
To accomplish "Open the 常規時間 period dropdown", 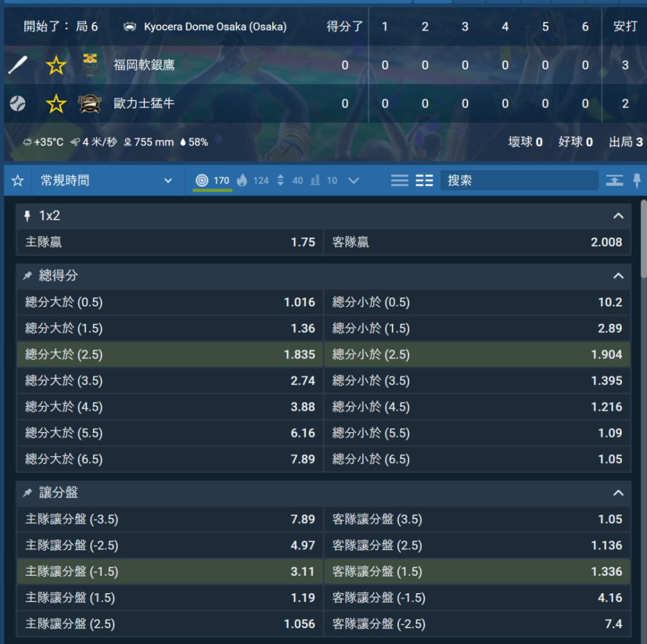I will (x=107, y=180).
